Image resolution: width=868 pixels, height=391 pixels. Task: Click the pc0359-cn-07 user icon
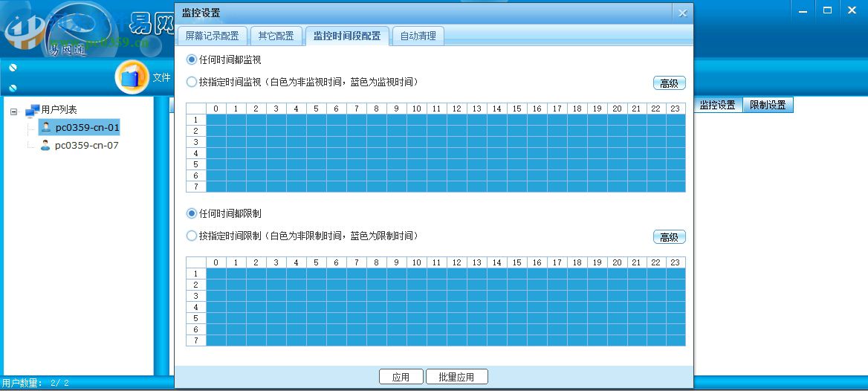[x=45, y=146]
